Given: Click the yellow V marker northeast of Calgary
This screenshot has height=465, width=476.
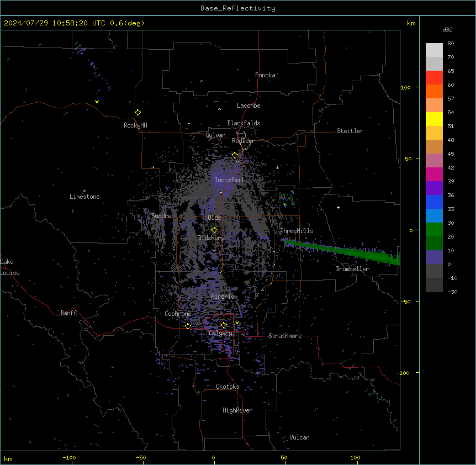Looking at the screenshot, I should pos(237,323).
